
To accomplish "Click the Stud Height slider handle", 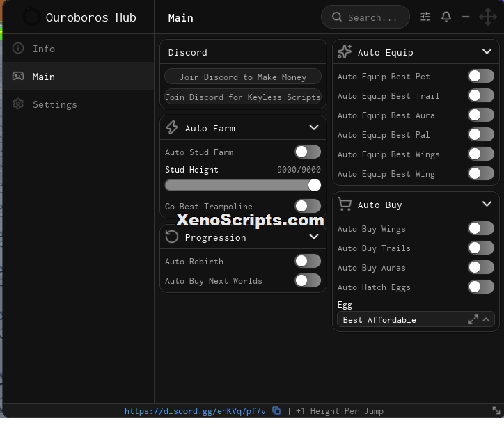I will [x=315, y=185].
